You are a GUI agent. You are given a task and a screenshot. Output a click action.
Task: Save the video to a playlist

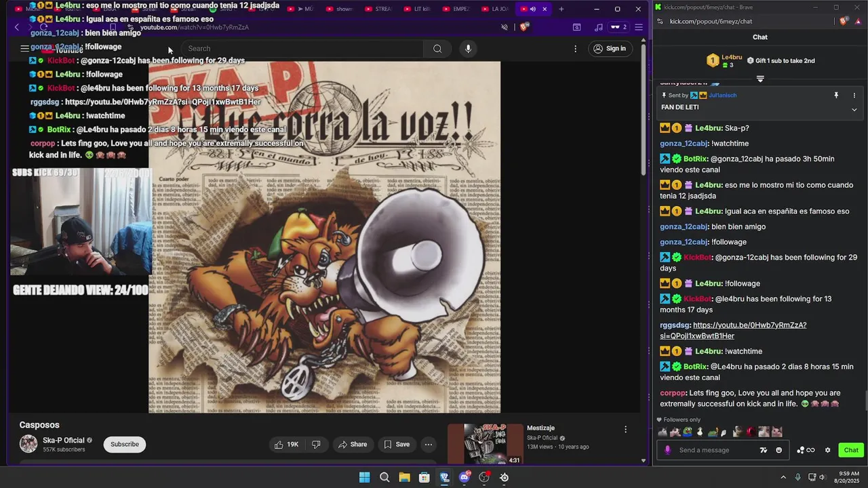397,445
